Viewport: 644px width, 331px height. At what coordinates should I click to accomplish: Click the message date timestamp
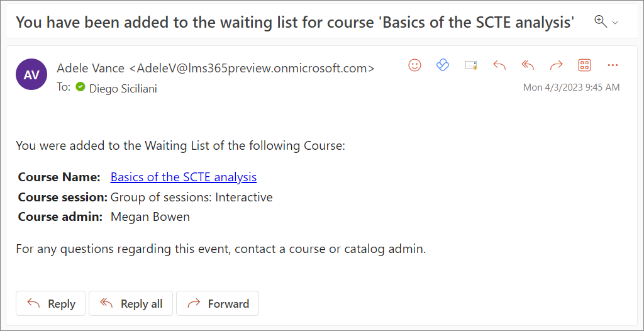(571, 87)
